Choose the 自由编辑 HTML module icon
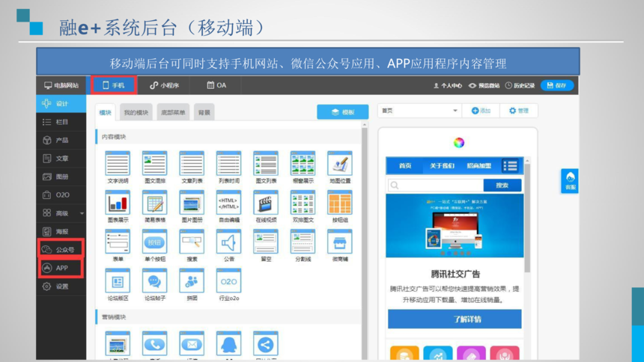Image resolution: width=644 pixels, height=362 pixels. click(228, 202)
